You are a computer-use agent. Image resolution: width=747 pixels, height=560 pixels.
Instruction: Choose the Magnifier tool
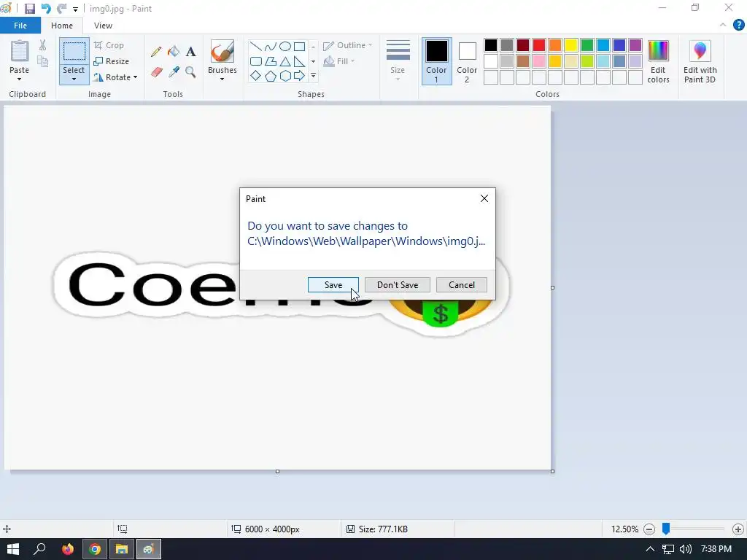pyautogui.click(x=190, y=72)
